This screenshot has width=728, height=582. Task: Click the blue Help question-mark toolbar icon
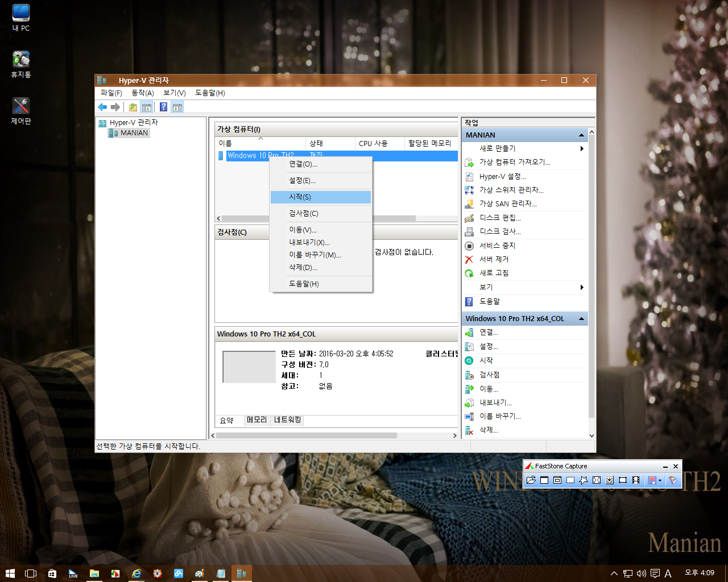pyautogui.click(x=164, y=107)
